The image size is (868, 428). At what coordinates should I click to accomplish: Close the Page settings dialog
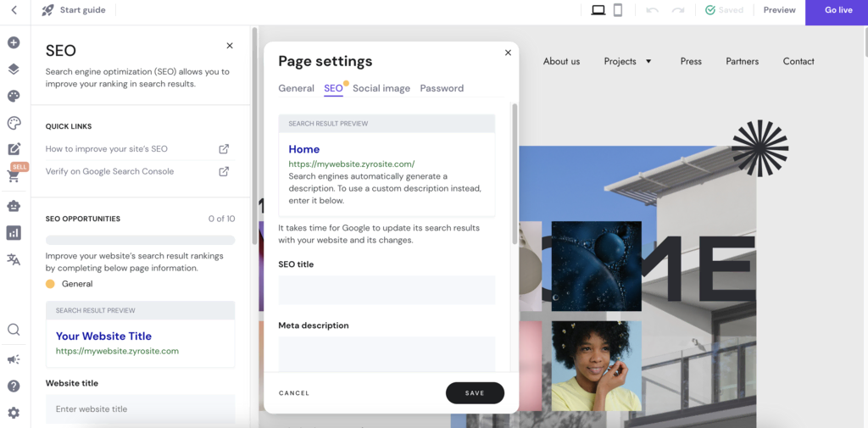(509, 53)
